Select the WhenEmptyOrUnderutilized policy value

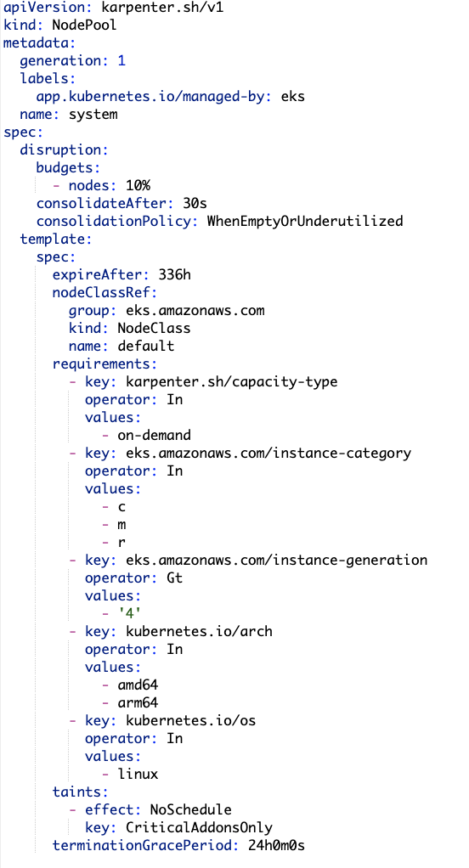[305, 221]
